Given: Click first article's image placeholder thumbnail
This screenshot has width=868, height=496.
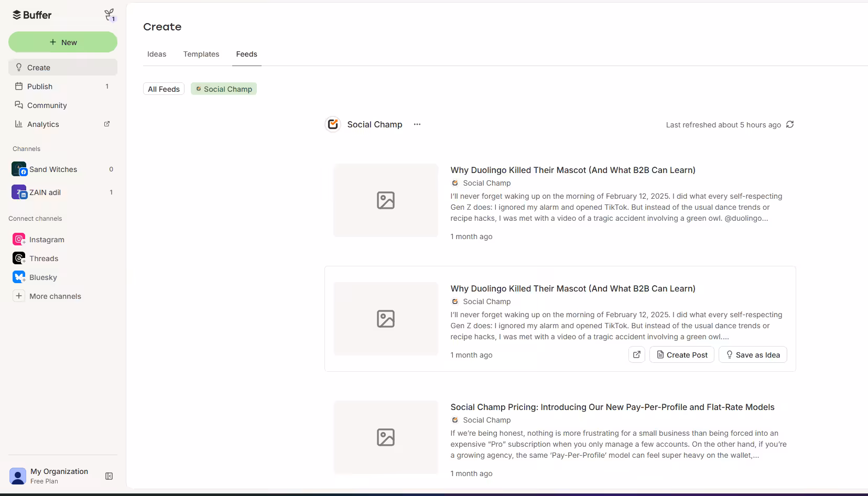Looking at the screenshot, I should (386, 200).
